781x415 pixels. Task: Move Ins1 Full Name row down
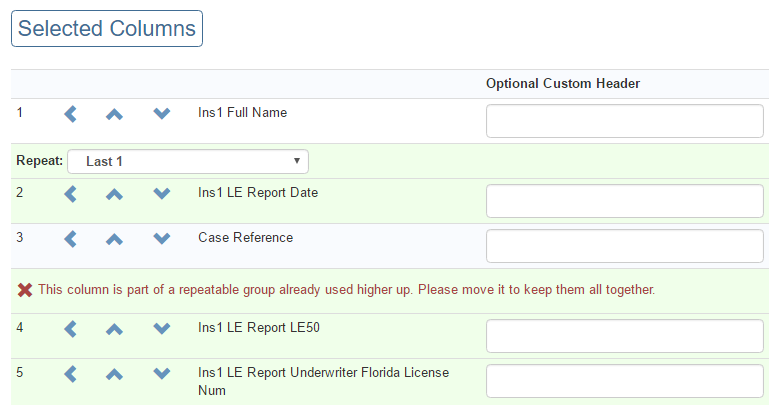(162, 114)
